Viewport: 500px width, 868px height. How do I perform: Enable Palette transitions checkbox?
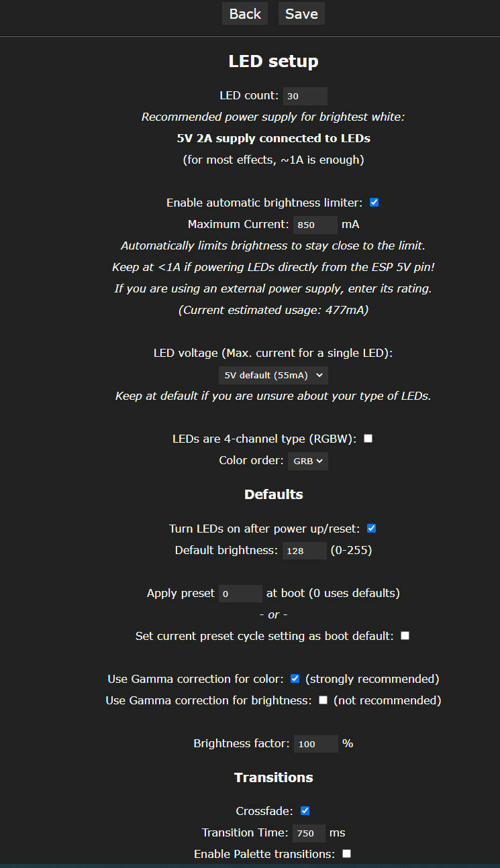click(x=346, y=854)
